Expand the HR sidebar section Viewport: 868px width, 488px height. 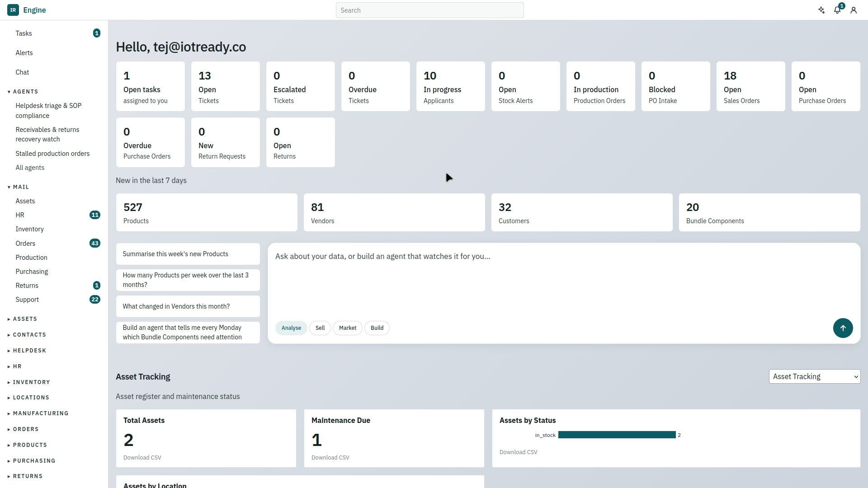coord(15,366)
